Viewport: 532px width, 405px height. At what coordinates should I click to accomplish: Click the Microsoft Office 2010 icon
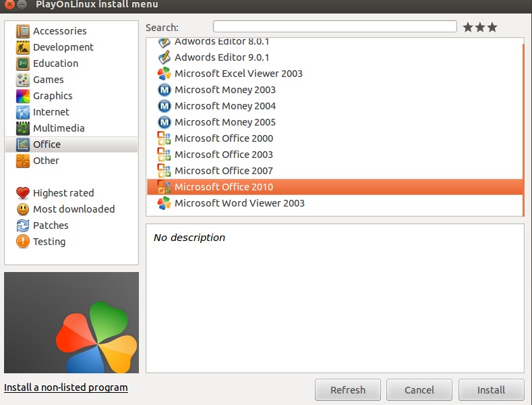point(165,187)
